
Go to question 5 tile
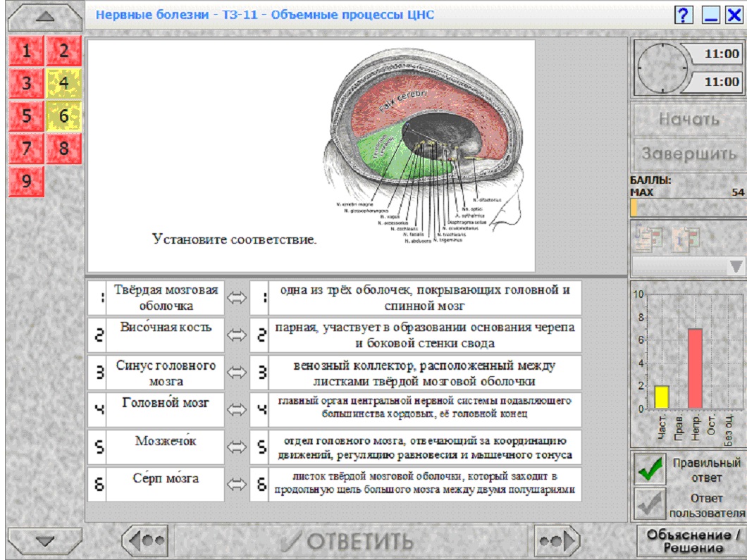point(26,116)
